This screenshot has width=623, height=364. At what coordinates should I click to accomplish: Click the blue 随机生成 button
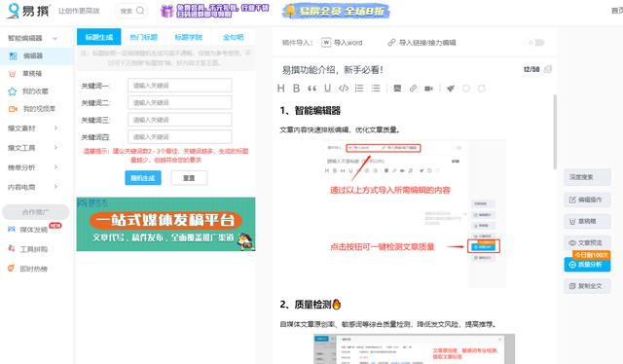(x=143, y=178)
